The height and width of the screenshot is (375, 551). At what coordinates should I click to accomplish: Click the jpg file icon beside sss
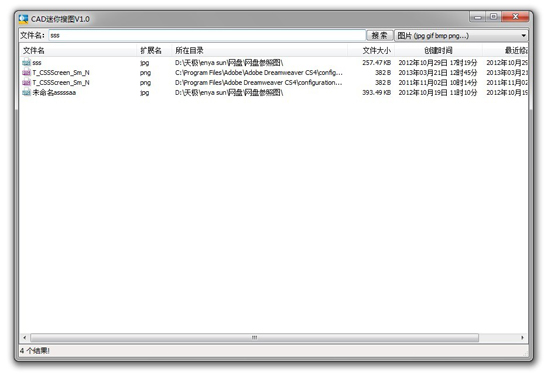click(x=26, y=63)
